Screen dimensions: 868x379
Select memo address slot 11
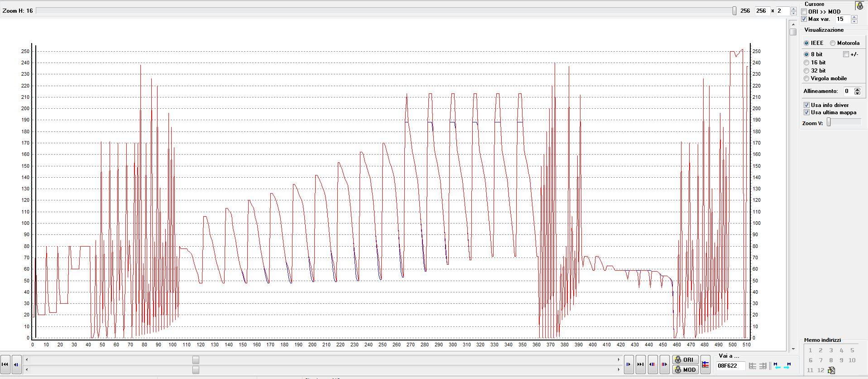pos(810,370)
